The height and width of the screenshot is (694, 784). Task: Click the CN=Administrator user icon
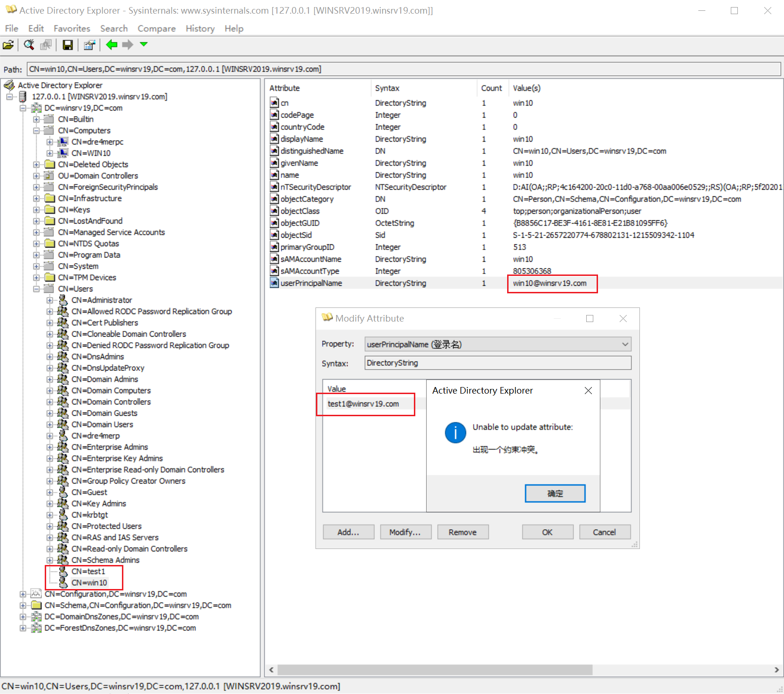point(63,300)
